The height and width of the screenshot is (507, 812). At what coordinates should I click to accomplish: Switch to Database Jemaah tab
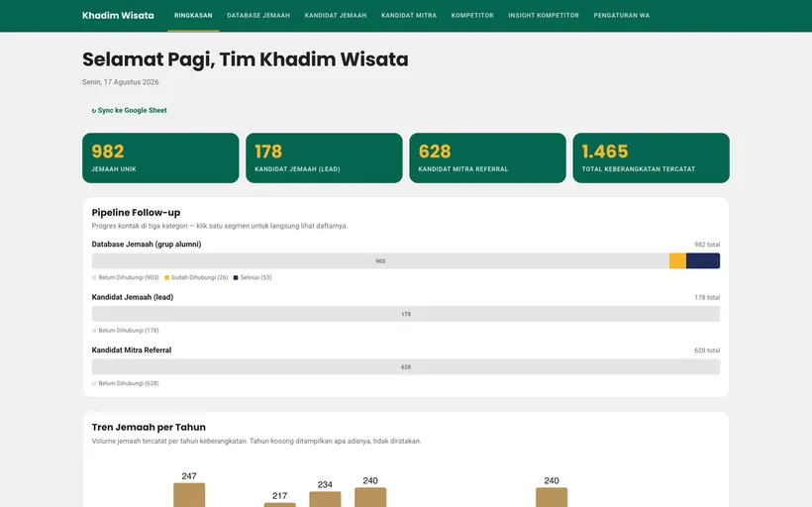pyautogui.click(x=258, y=16)
